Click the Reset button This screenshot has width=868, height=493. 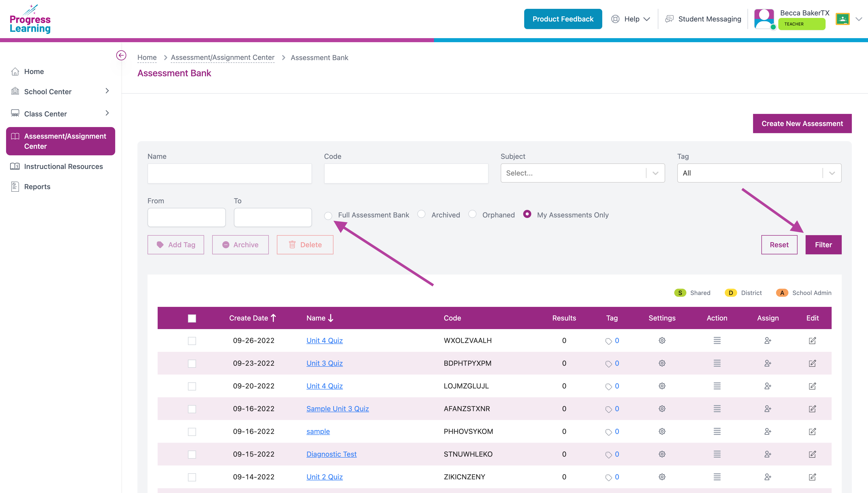coord(779,244)
